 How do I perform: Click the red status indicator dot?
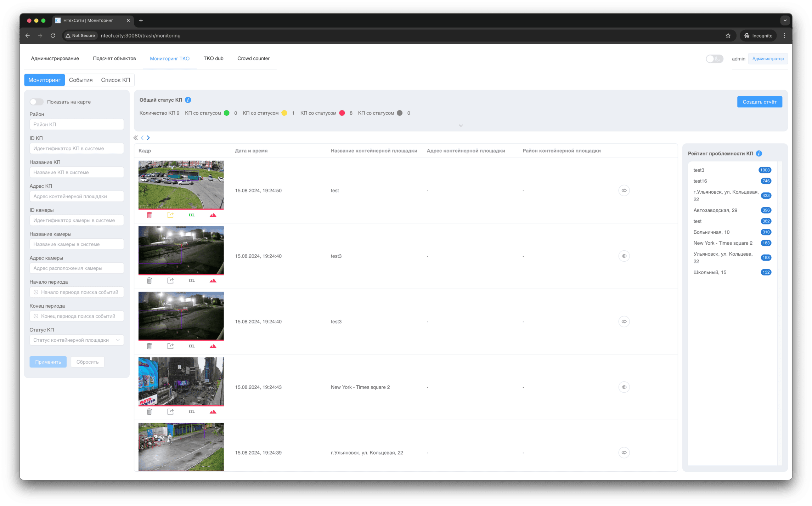pos(342,113)
